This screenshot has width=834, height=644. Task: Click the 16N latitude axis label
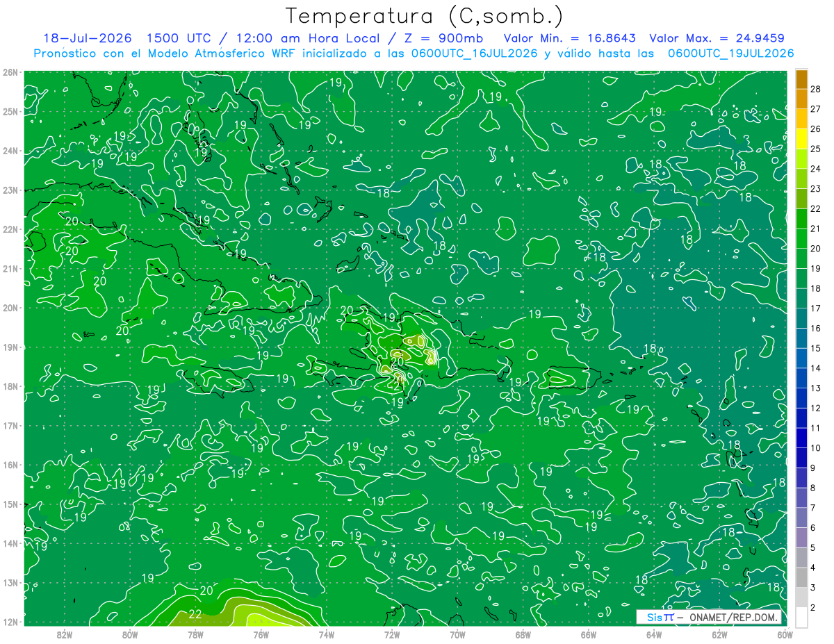(x=10, y=465)
